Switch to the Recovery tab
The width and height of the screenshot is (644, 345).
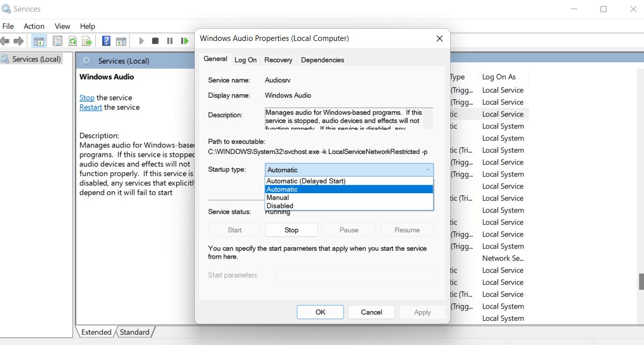point(278,60)
